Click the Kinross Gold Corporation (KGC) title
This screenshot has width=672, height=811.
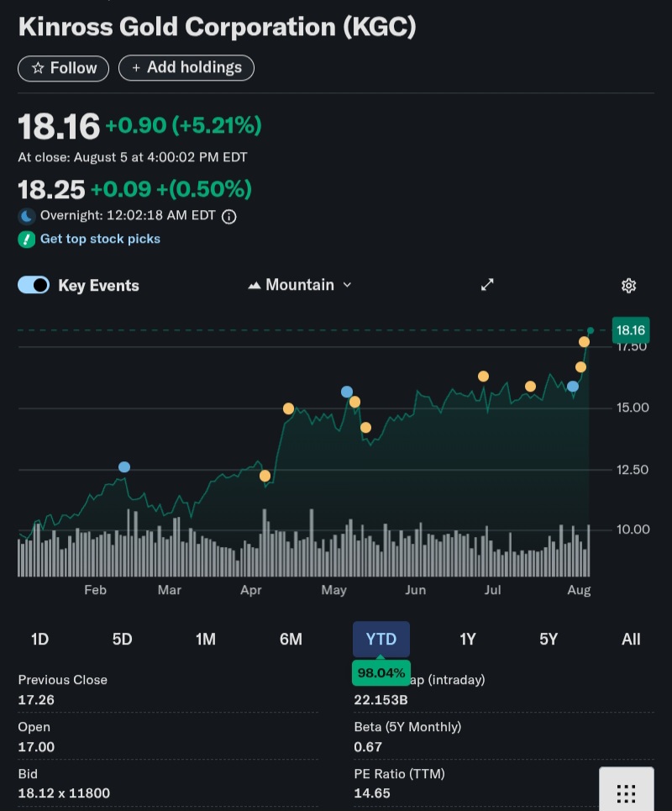pyautogui.click(x=218, y=27)
